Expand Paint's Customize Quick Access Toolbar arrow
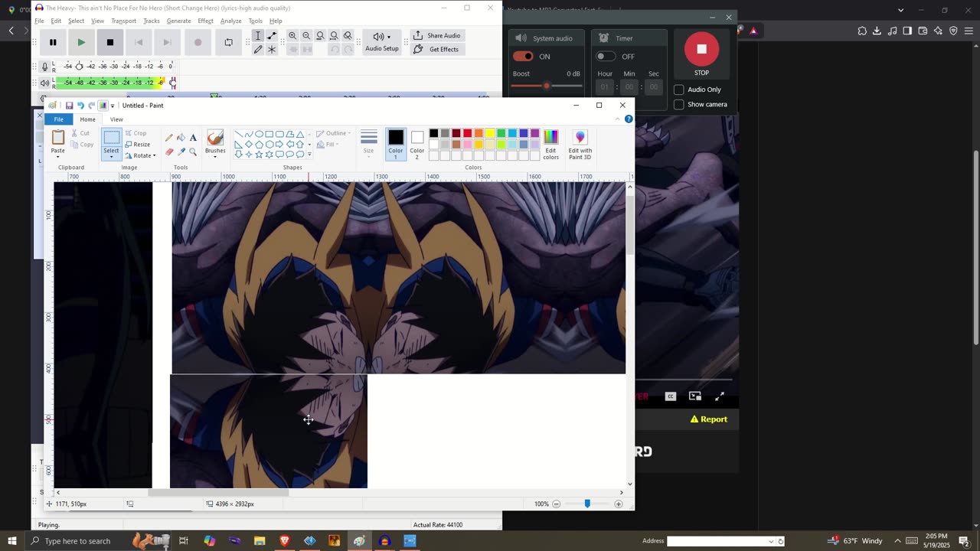The height and width of the screenshot is (551, 980). click(x=113, y=106)
